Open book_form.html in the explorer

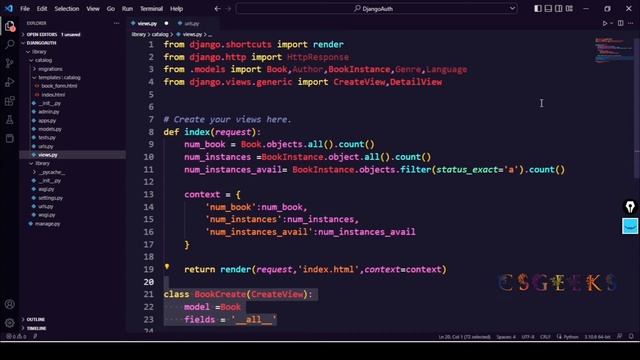click(59, 86)
